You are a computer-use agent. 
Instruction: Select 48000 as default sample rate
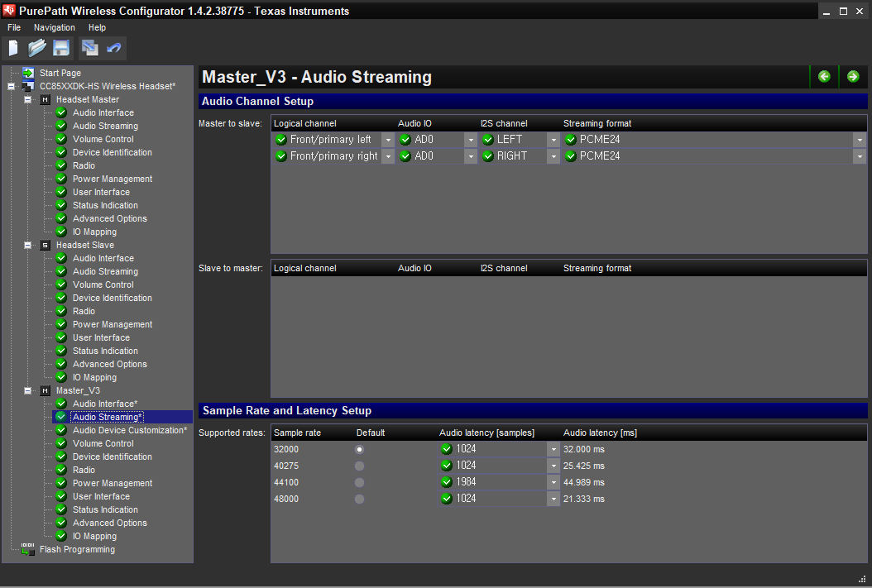(359, 499)
